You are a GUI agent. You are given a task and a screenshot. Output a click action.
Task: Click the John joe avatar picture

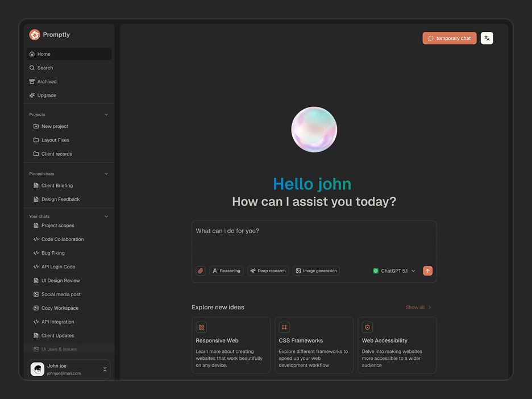click(x=38, y=369)
